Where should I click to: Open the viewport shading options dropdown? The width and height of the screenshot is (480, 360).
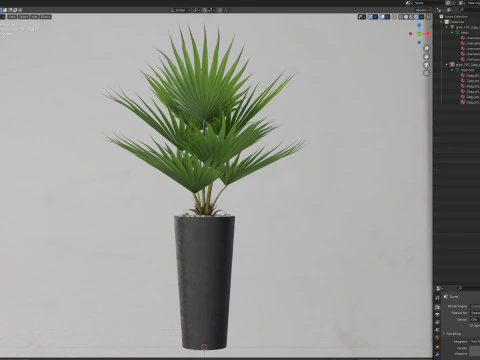pyautogui.click(x=421, y=17)
